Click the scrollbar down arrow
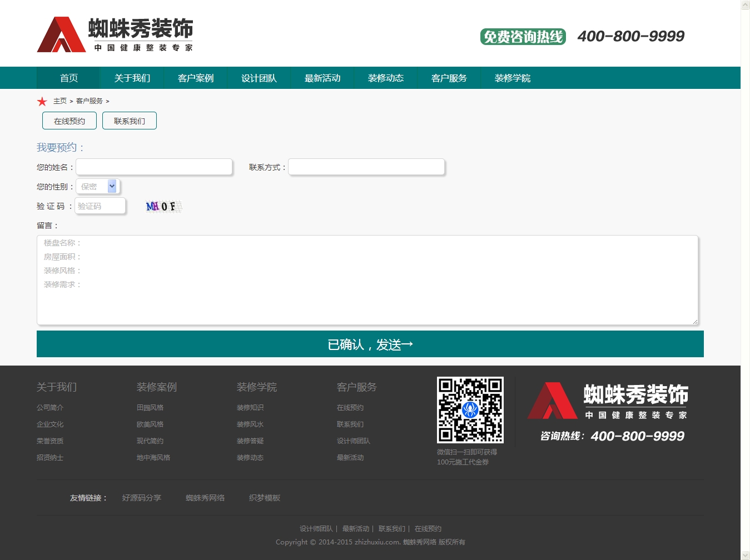This screenshot has width=750, height=560. pyautogui.click(x=745, y=555)
